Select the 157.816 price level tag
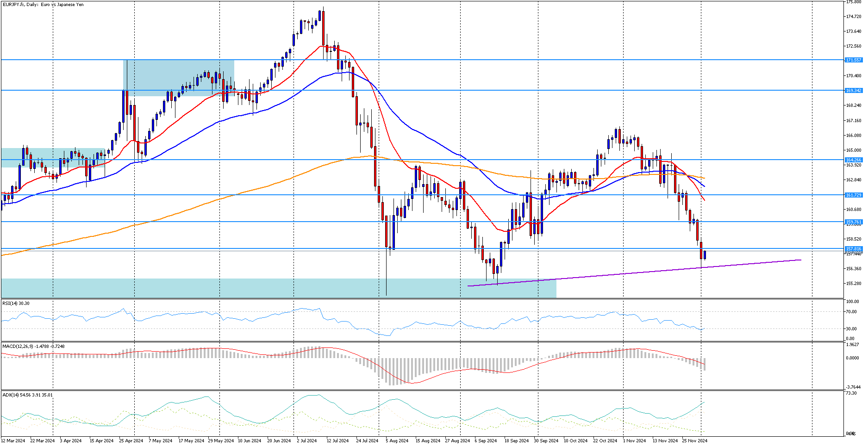The width and height of the screenshot is (868, 446). [854, 249]
